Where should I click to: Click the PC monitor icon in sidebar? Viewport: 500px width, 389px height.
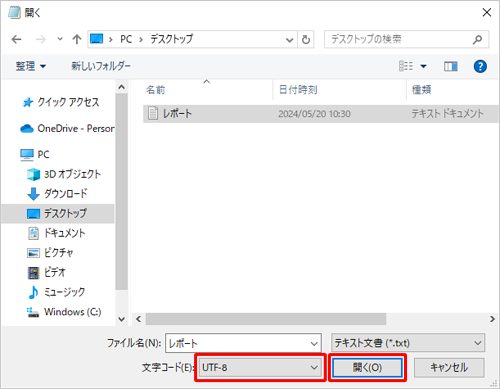coord(27,155)
